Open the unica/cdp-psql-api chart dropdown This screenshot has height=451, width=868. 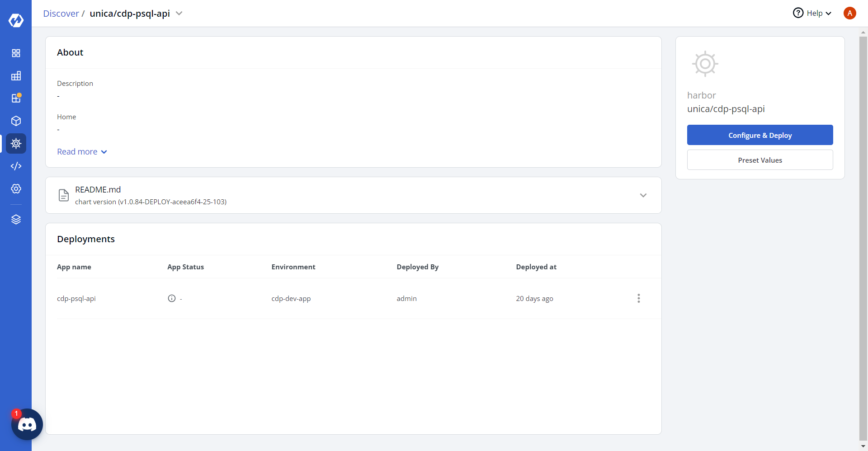(179, 14)
